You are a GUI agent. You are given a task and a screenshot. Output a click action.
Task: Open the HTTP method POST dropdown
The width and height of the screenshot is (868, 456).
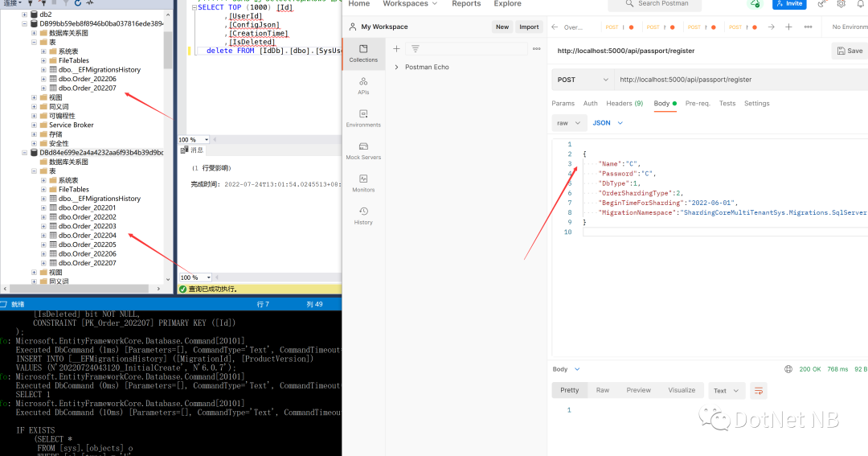[583, 80]
